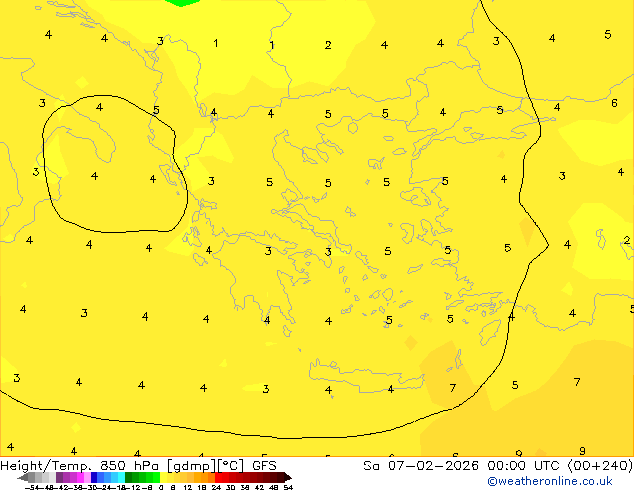Open the weatheronline.co.uk link

point(550,481)
